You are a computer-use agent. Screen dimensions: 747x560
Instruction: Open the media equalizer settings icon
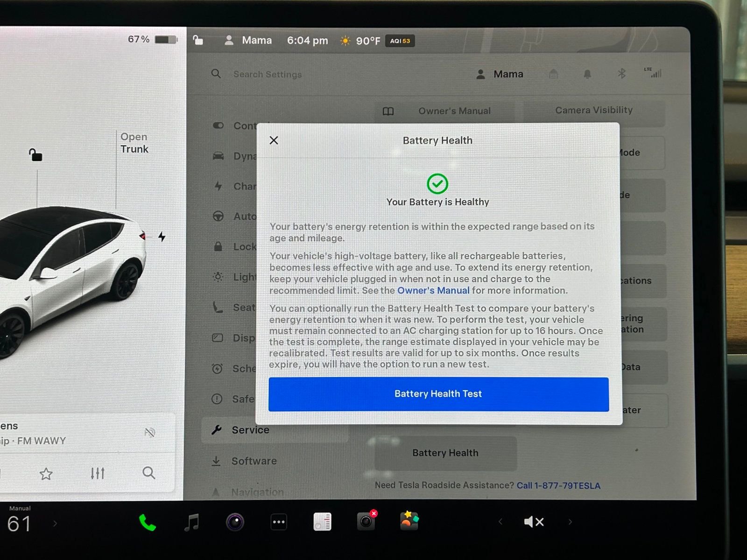coord(98,473)
